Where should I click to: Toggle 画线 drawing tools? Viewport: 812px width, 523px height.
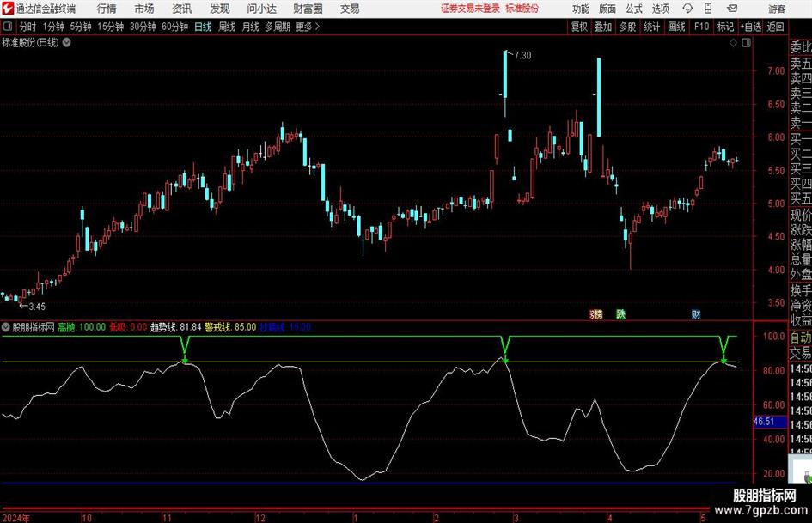coord(676,27)
